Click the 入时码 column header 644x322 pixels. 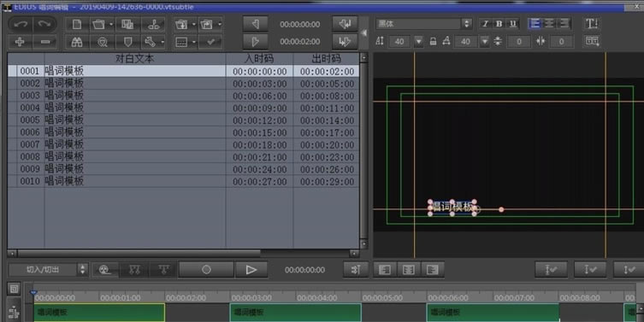pyautogui.click(x=259, y=59)
